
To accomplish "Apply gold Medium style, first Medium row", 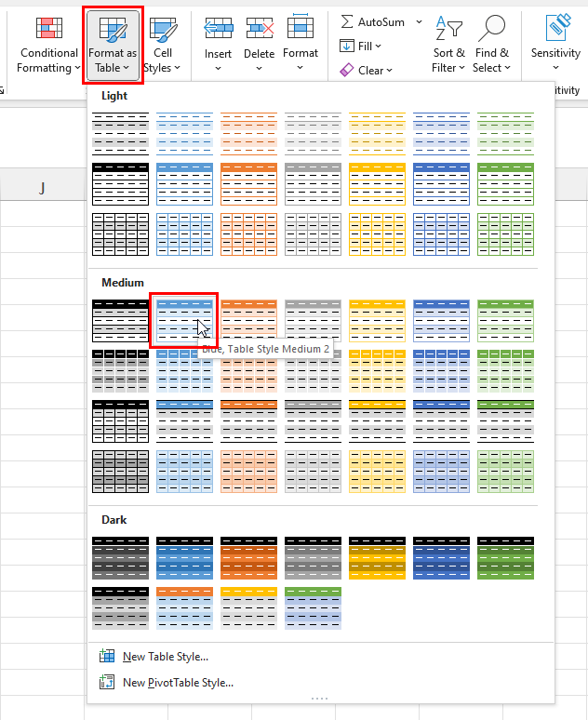I will pyautogui.click(x=377, y=321).
